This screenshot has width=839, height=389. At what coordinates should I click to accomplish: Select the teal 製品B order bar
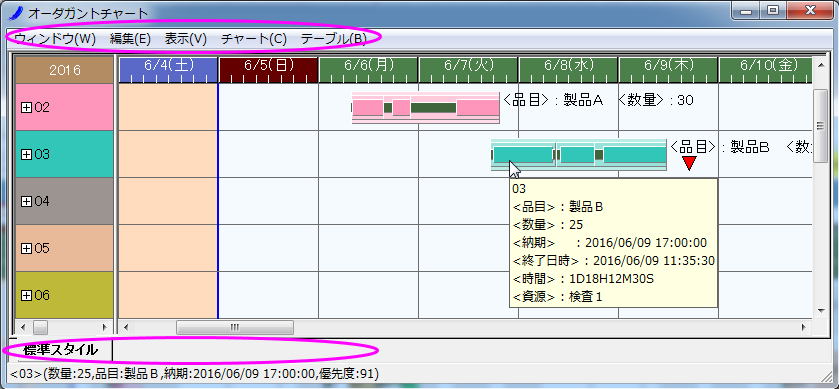coord(578,155)
